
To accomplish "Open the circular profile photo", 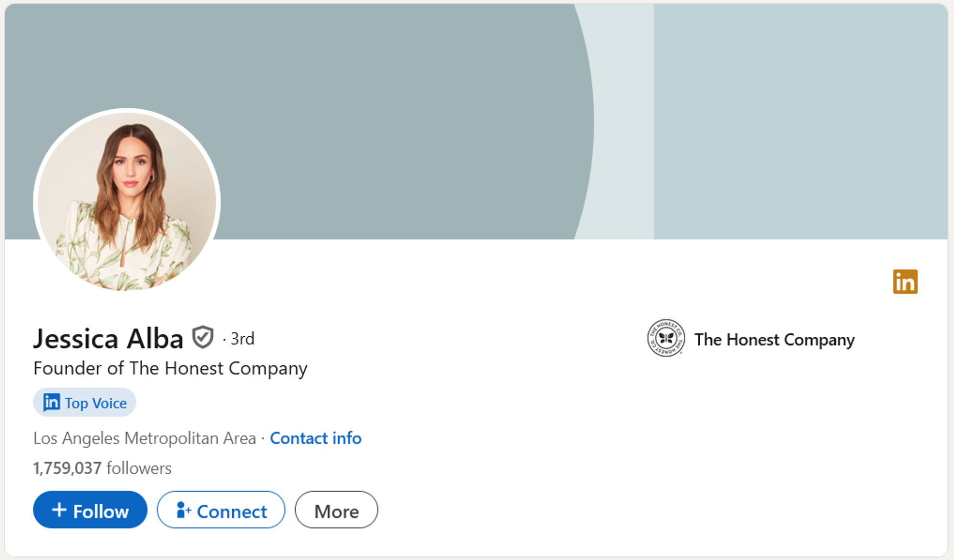I will coord(127,201).
